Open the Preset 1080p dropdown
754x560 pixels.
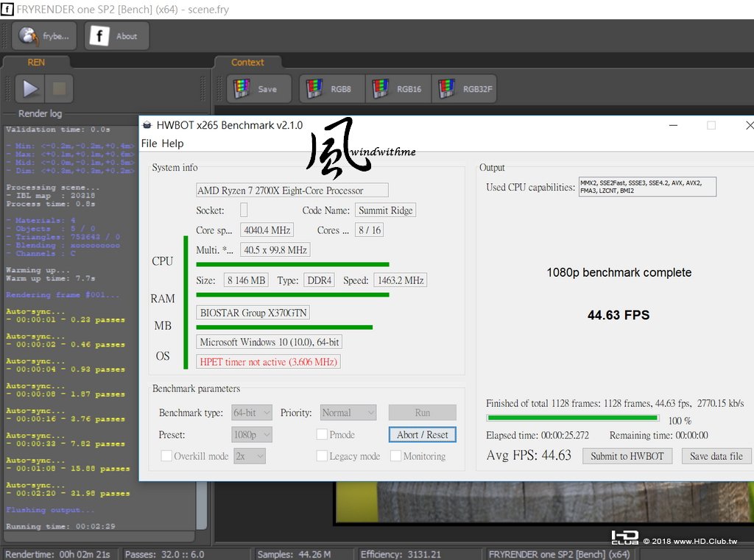[x=252, y=435]
